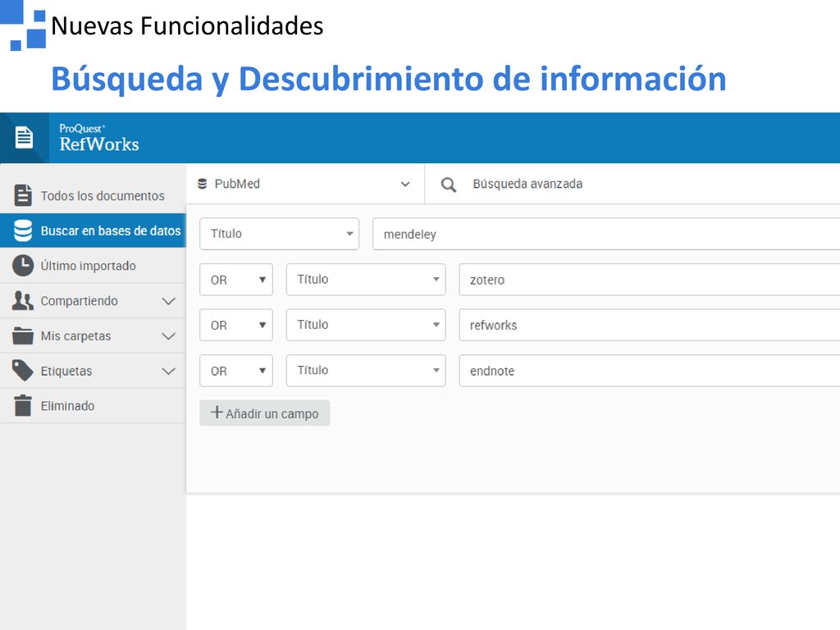Click the mendeley search input field

point(606,234)
